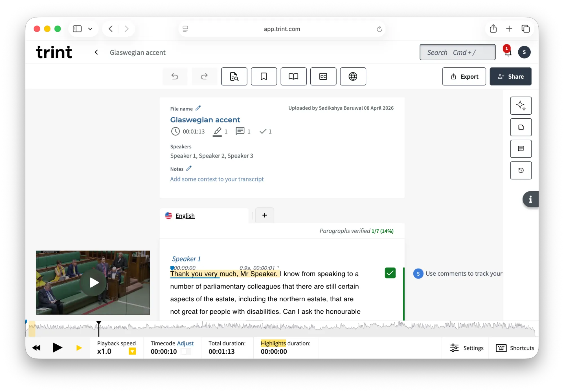Rewind the audio playback
This screenshot has width=564, height=392.
point(36,348)
